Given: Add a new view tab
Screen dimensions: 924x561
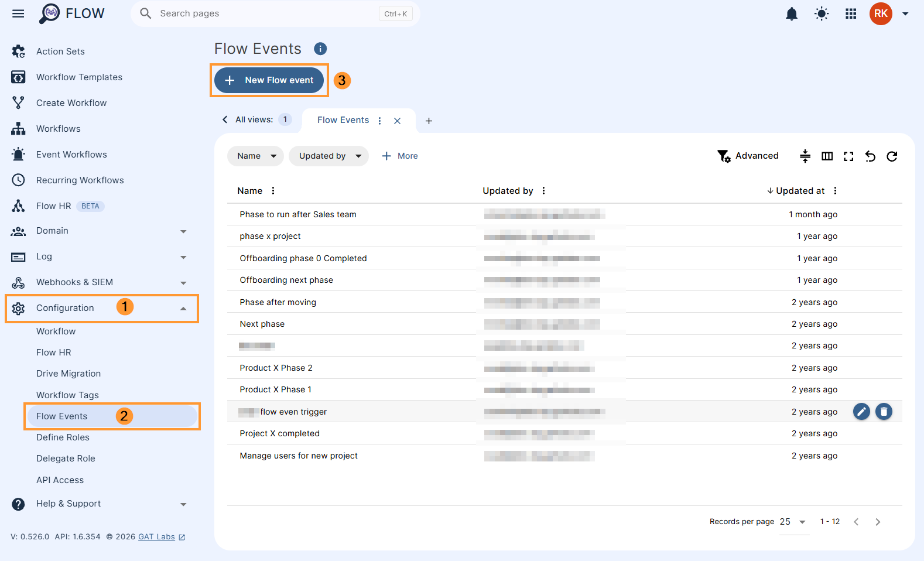Looking at the screenshot, I should [429, 121].
